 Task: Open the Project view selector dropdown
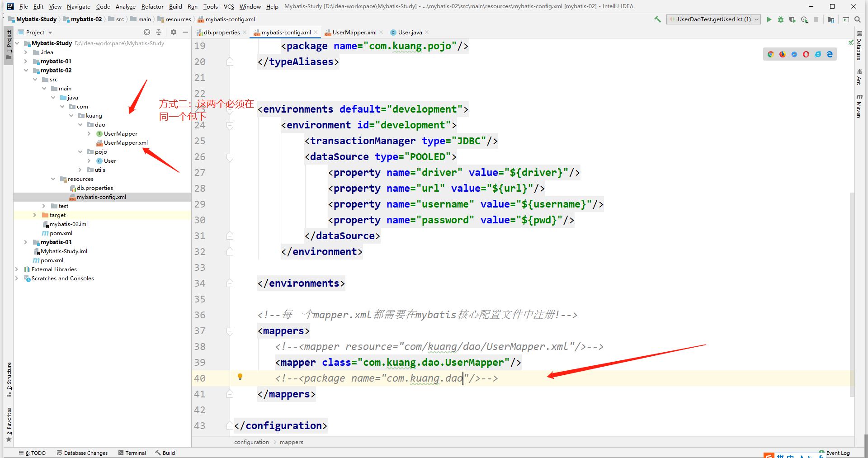[35, 32]
